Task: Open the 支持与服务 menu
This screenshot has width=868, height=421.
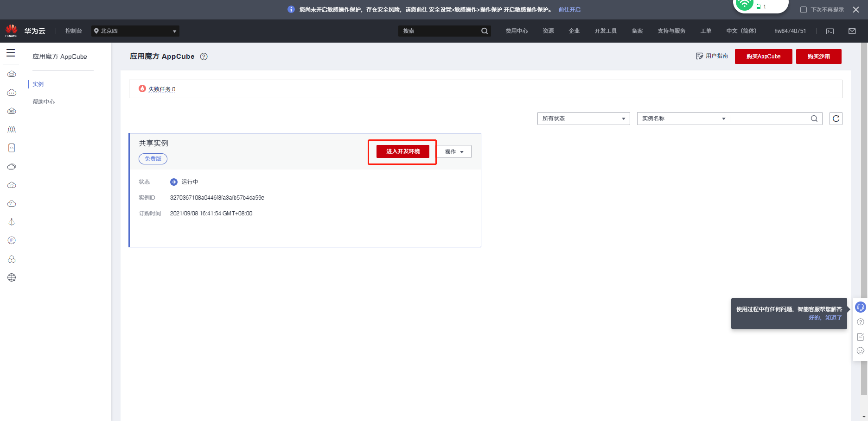Action: 671,31
